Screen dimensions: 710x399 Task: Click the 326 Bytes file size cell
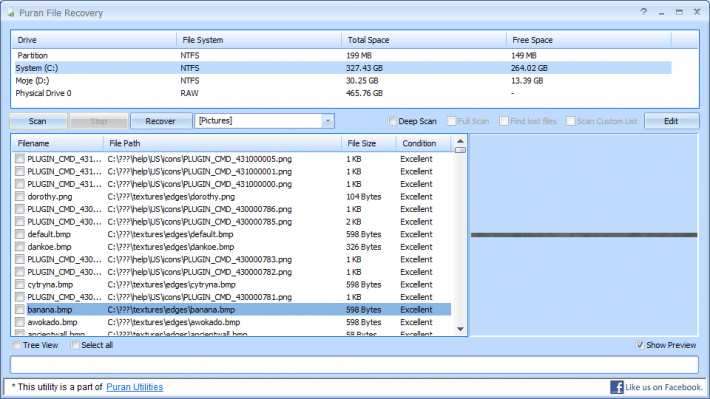[x=364, y=247]
